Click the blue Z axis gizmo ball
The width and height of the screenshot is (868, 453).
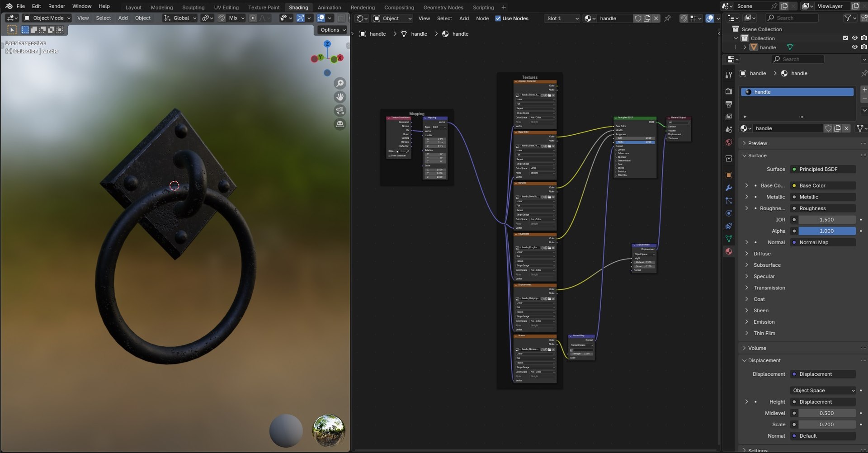click(x=327, y=44)
